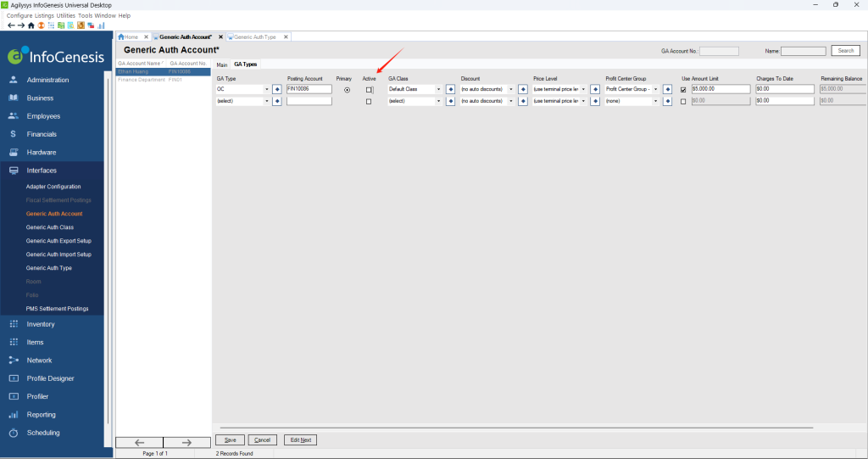The image size is (868, 459).
Task: Click the orange round toolbar icon
Action: 41,25
